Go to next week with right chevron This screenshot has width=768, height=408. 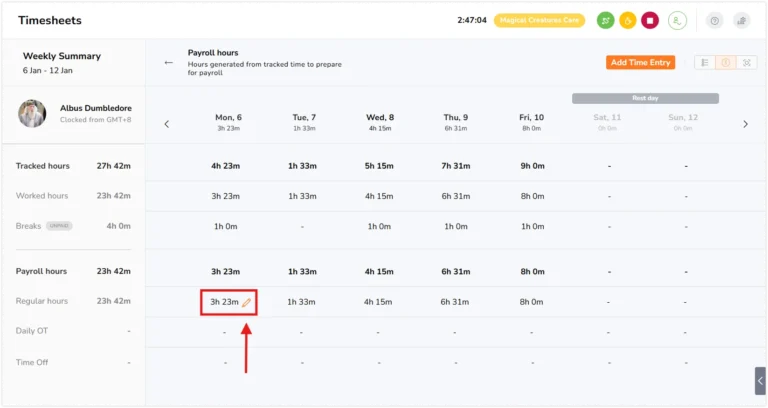[x=745, y=124]
